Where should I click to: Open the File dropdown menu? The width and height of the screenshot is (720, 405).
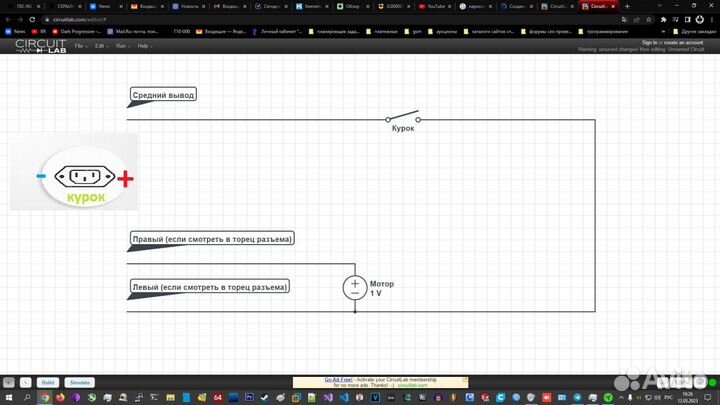click(x=79, y=46)
